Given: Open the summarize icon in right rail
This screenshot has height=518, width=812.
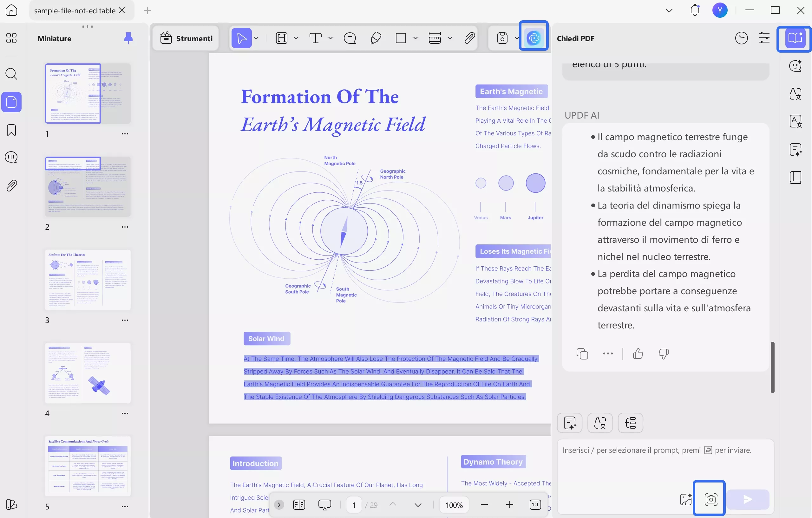Looking at the screenshot, I should [796, 150].
